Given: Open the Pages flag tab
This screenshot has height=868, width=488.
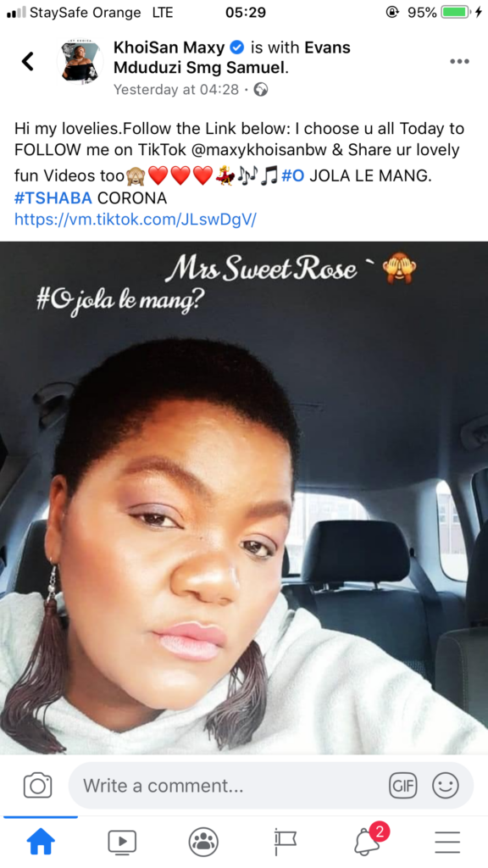Looking at the screenshot, I should pos(285,842).
